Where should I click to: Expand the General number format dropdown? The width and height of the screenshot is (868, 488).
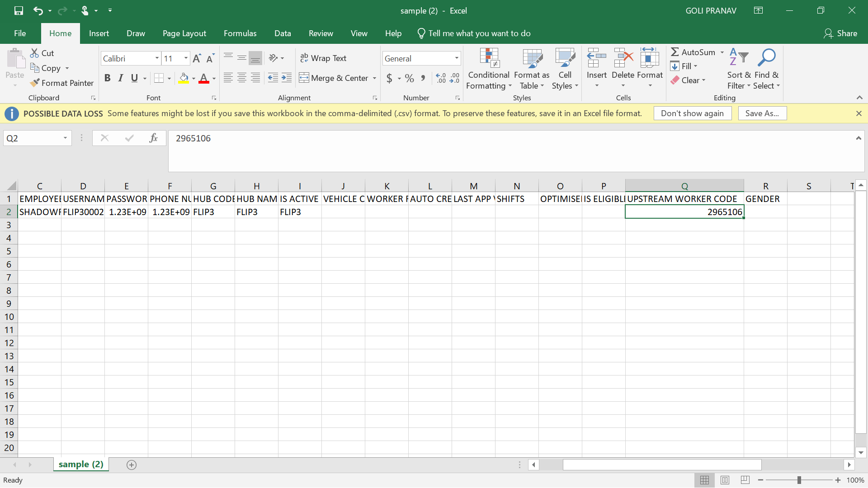[x=457, y=58]
